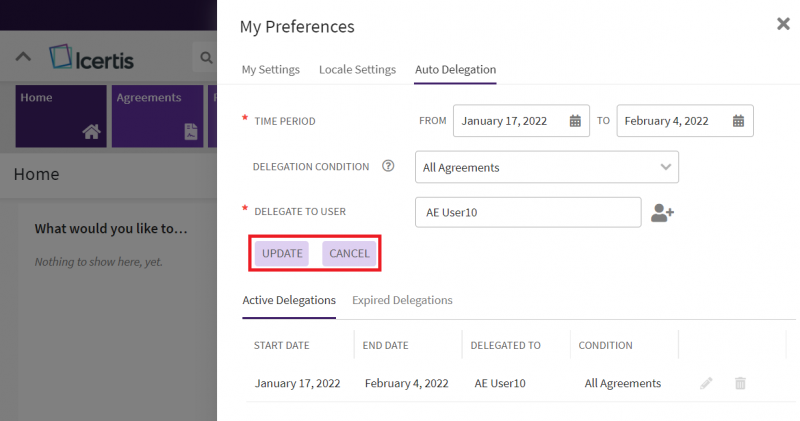The width and height of the screenshot is (800, 421).
Task: Delete the AE User10 delegation trash icon
Action: tap(740, 383)
